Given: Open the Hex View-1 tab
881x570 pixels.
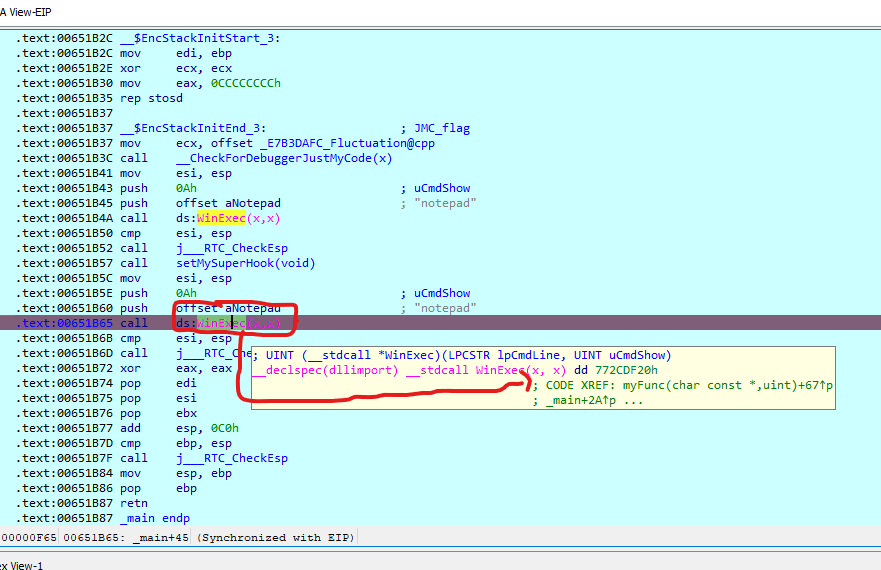Looking at the screenshot, I should [x=22, y=564].
